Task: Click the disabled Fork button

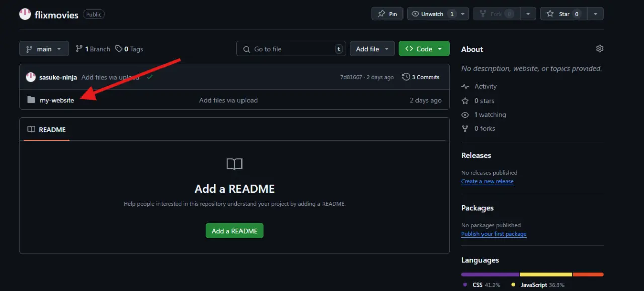Action: pos(496,14)
